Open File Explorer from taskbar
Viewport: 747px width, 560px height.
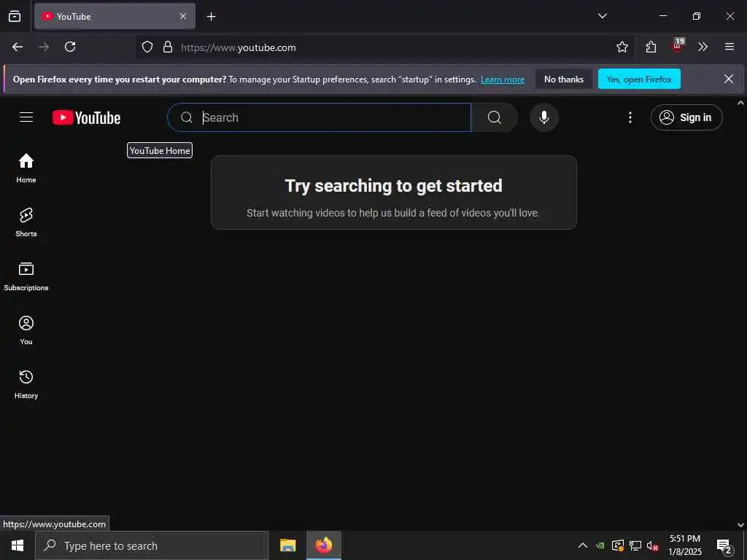(287, 545)
